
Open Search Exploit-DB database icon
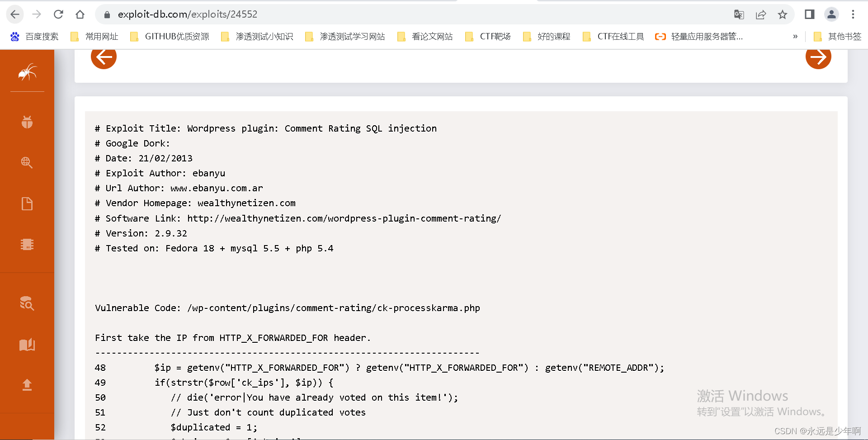pyautogui.click(x=27, y=303)
